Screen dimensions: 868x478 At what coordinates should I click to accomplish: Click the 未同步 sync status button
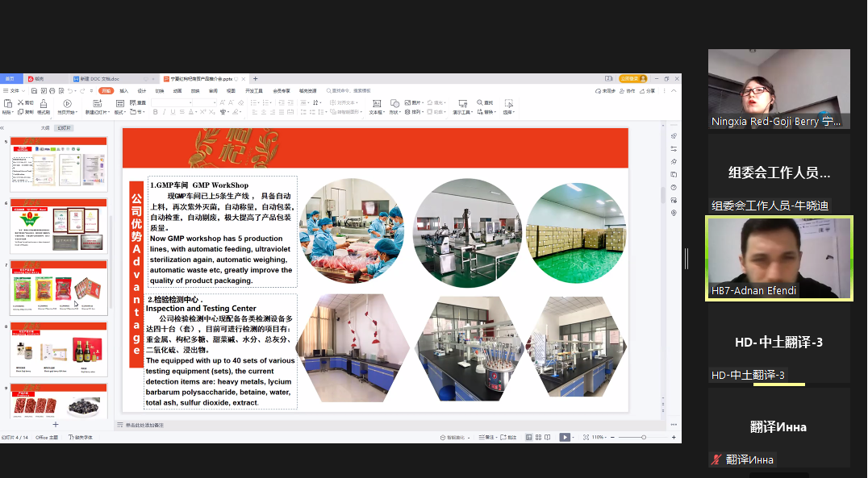605,91
